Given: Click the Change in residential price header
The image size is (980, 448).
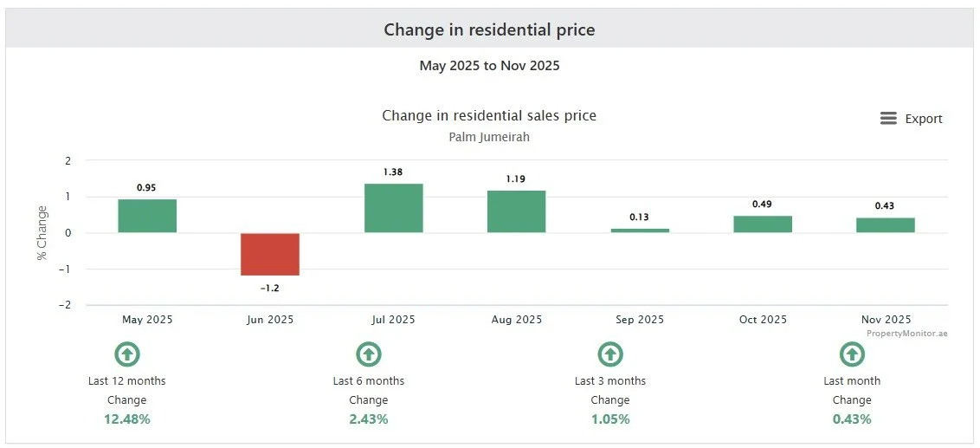Looking at the screenshot, I should pyautogui.click(x=489, y=29).
